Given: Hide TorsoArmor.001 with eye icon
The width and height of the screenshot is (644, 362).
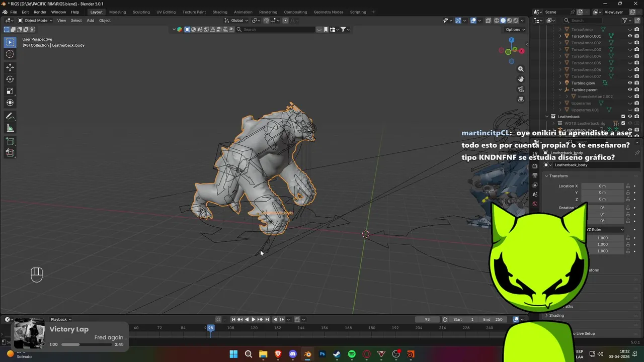Looking at the screenshot, I should 630,36.
